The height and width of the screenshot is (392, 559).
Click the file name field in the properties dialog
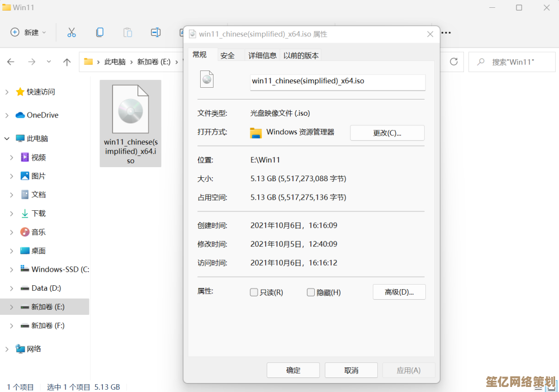[338, 82]
